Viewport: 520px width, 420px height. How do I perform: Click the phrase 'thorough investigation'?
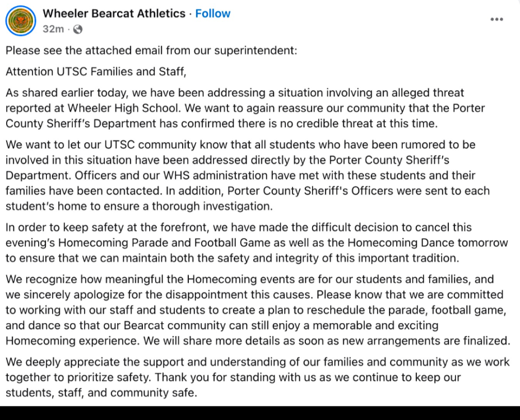[x=212, y=206]
